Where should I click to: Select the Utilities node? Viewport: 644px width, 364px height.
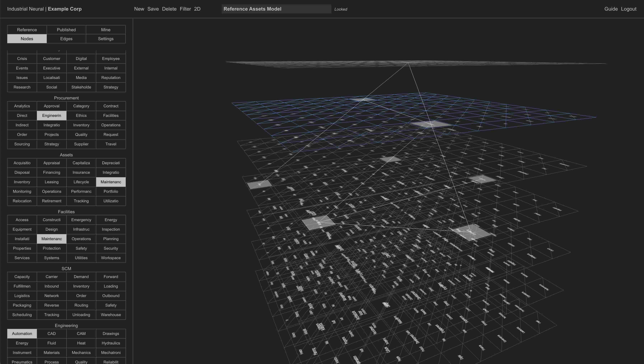(81, 258)
